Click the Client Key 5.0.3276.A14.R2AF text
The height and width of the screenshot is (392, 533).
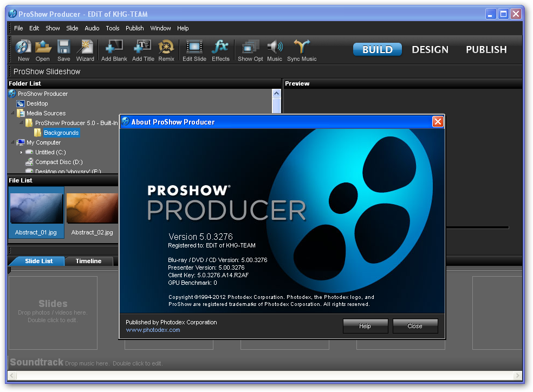(x=208, y=275)
